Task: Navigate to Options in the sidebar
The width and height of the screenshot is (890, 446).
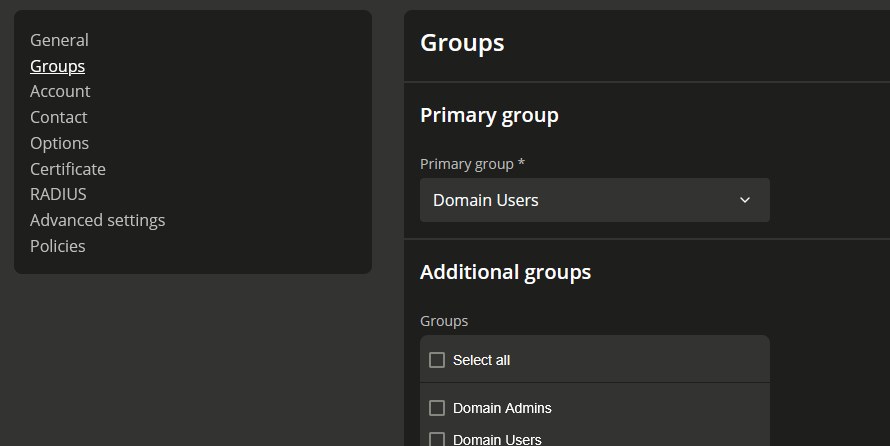Action: coord(60,144)
